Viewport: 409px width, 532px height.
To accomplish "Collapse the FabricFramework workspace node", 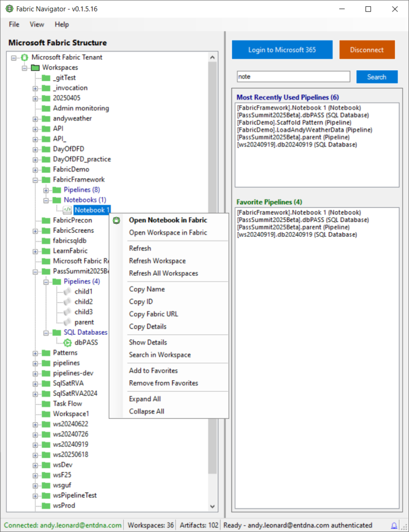I will pos(35,180).
